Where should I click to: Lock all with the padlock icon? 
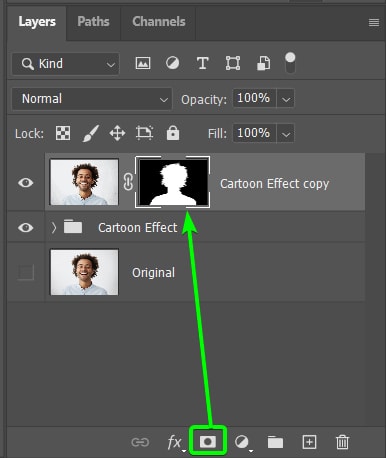[x=173, y=133]
